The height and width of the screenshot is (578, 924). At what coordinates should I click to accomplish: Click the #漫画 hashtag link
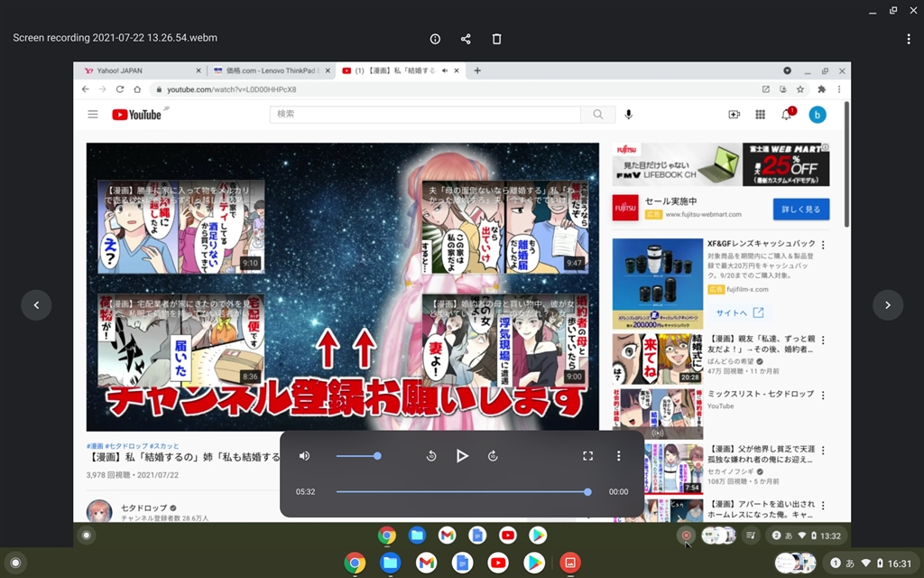point(94,446)
